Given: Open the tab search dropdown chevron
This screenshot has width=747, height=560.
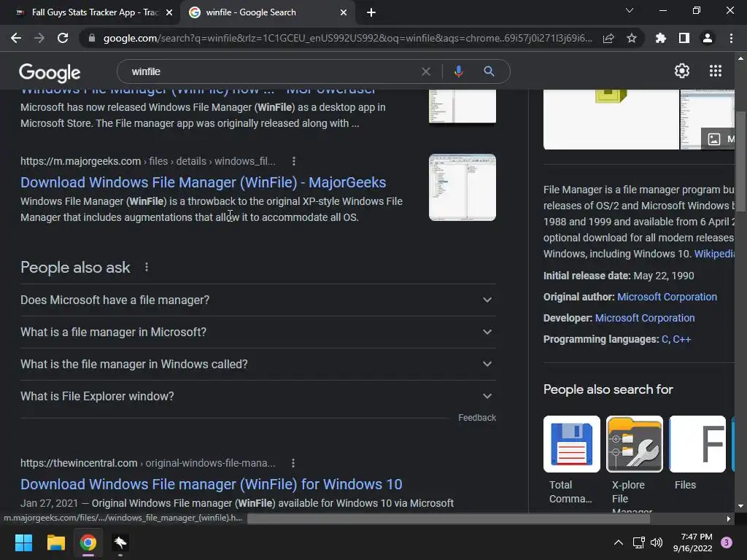Looking at the screenshot, I should (x=630, y=10).
